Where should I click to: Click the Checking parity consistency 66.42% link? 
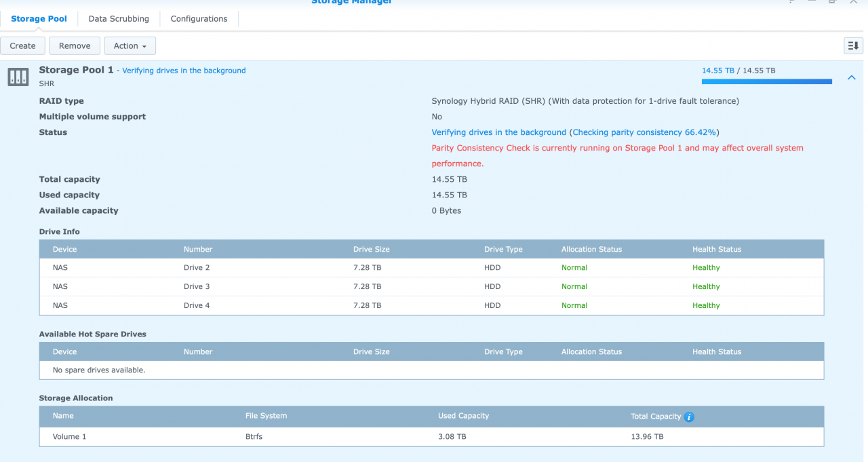tap(644, 132)
